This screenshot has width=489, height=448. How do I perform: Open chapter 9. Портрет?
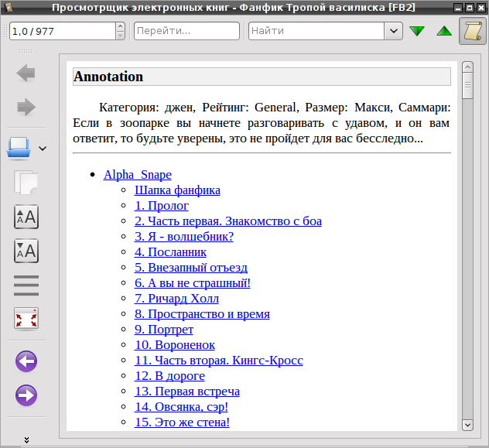164,330
